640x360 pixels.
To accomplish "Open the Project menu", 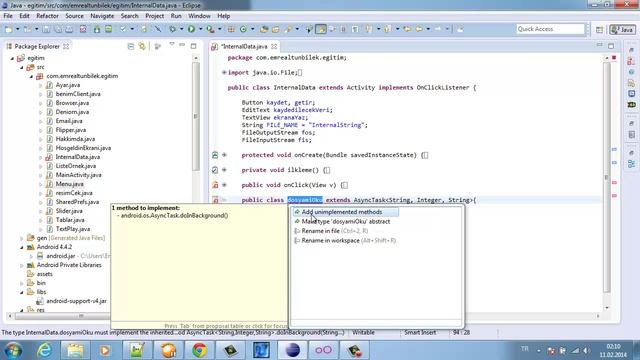I will pos(154,16).
